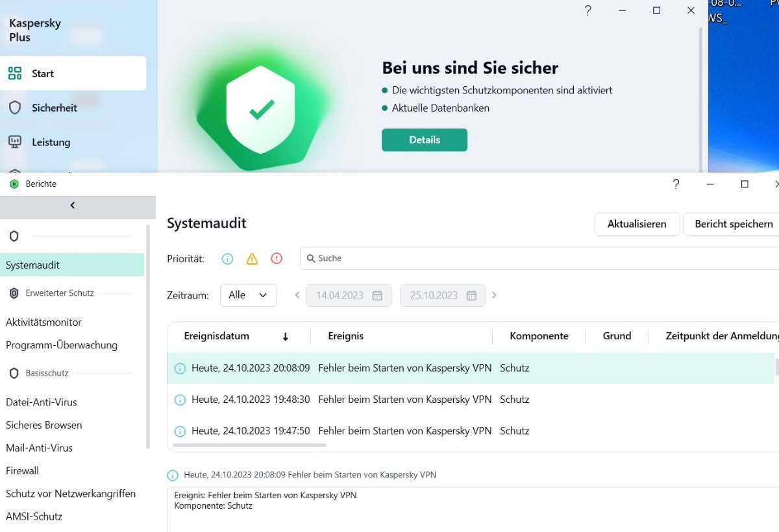This screenshot has width=779, height=532.
Task: Click the Suche search field
Action: (x=539, y=258)
